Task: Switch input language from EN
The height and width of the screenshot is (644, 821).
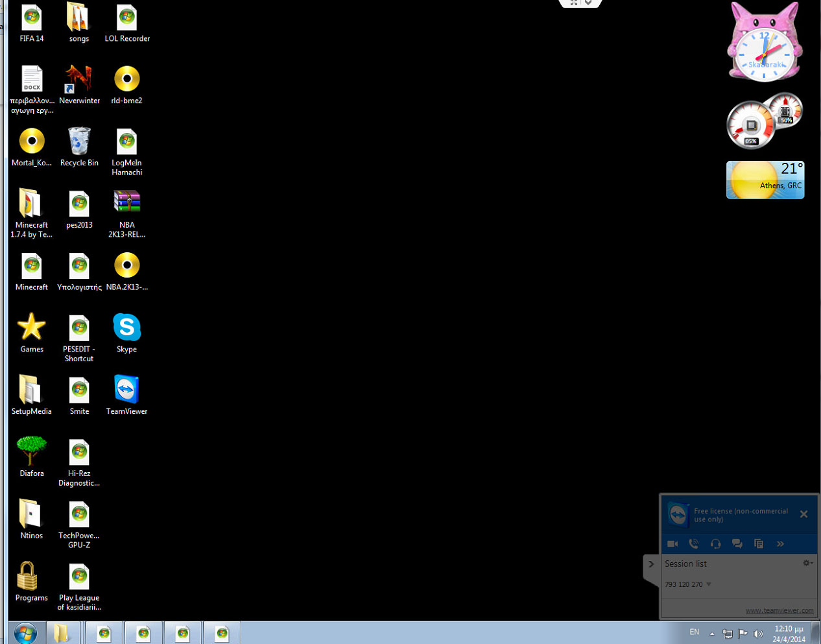Action: [x=694, y=632]
